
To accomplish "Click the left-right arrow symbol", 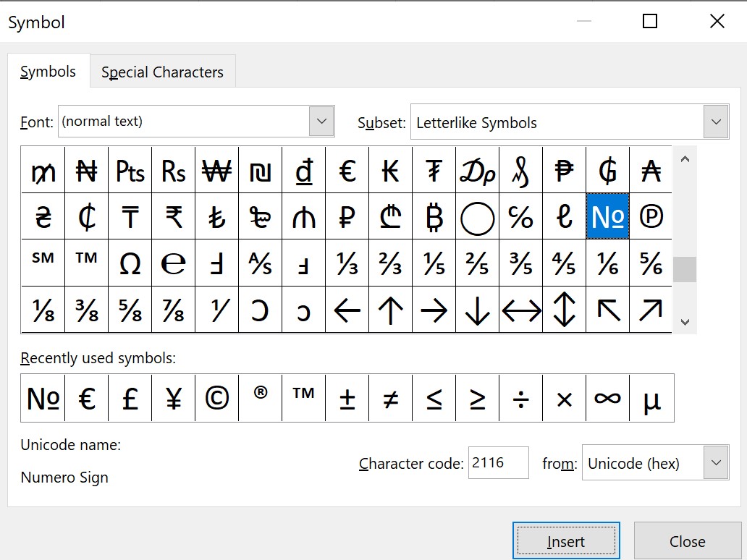I will click(x=521, y=310).
